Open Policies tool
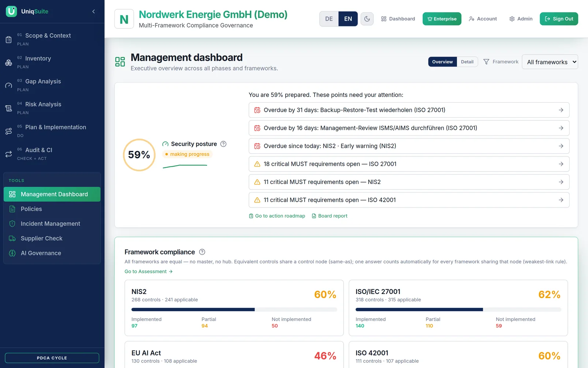The image size is (588, 368). [x=52, y=209]
